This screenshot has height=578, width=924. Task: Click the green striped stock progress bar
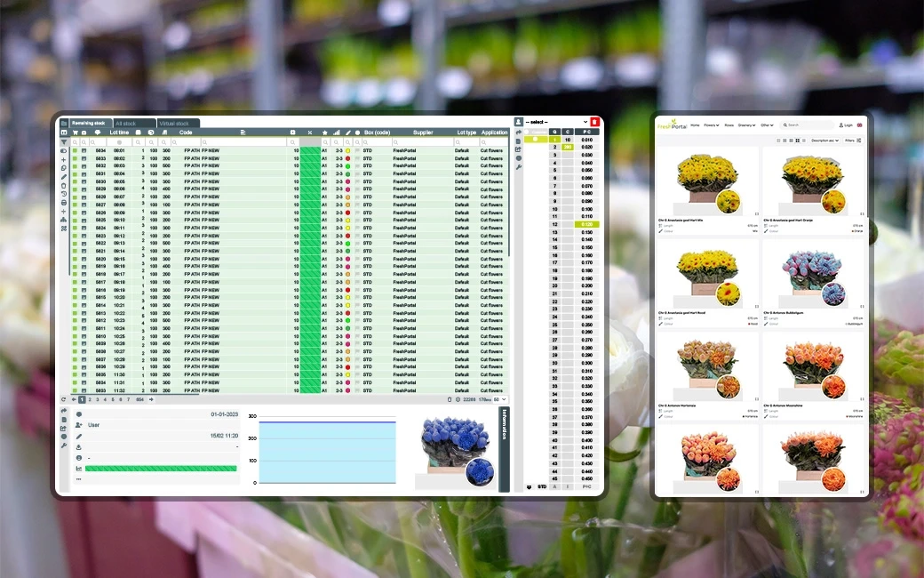pyautogui.click(x=161, y=469)
